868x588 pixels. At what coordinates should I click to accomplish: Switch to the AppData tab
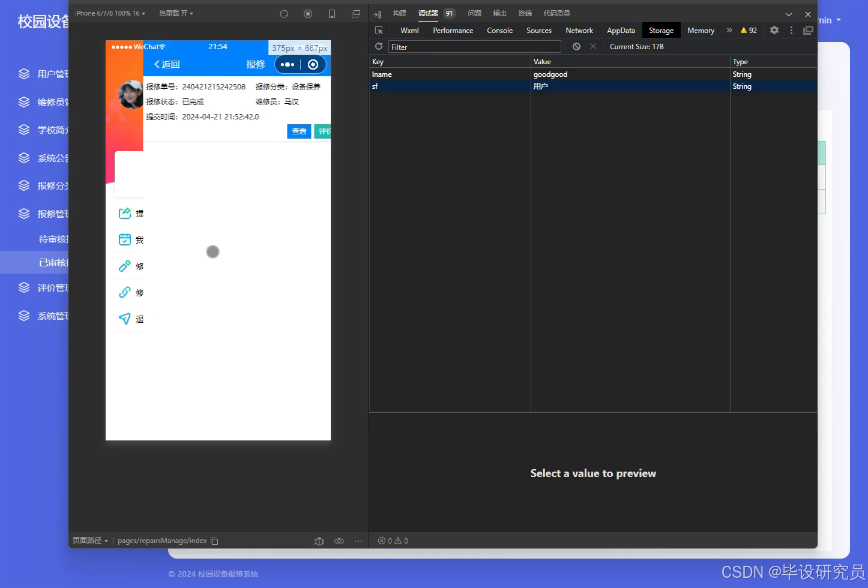coord(621,31)
